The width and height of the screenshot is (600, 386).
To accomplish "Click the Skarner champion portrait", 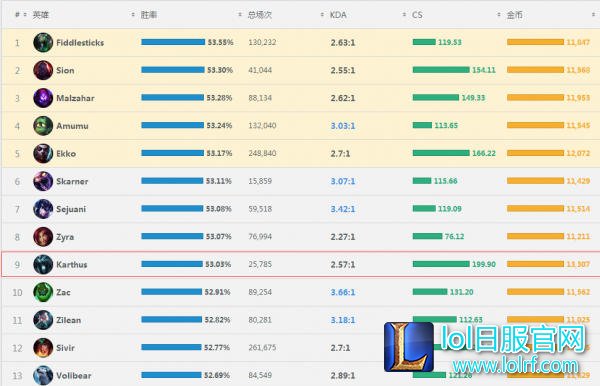I will (x=43, y=181).
